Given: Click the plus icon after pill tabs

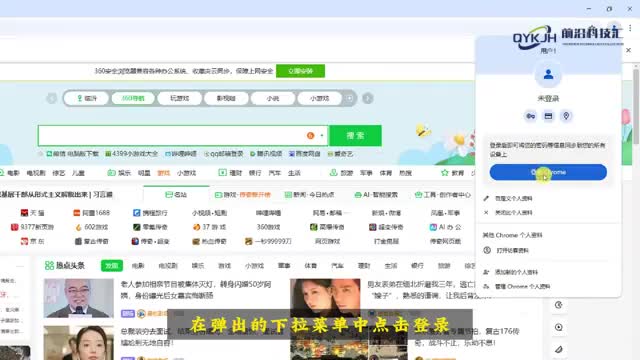Looking at the screenshot, I should click(350, 98).
